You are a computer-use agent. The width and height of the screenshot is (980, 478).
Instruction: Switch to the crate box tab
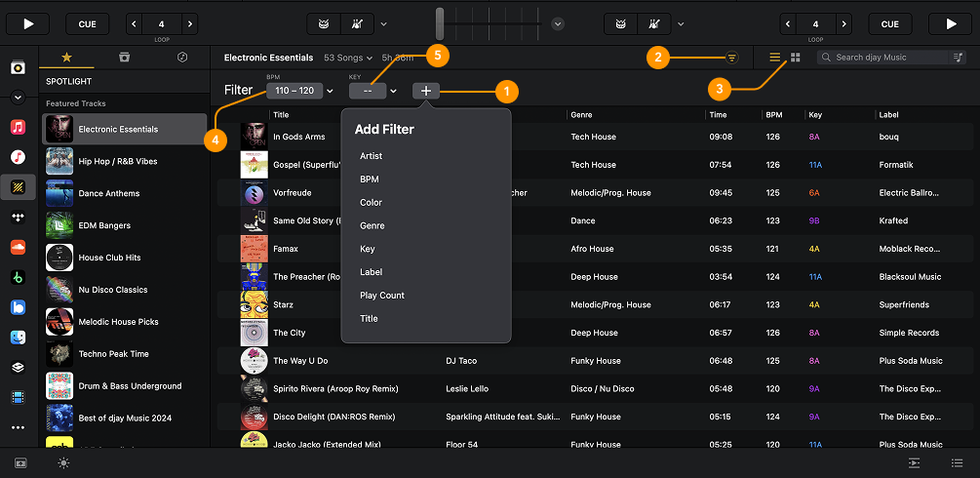pos(125,57)
